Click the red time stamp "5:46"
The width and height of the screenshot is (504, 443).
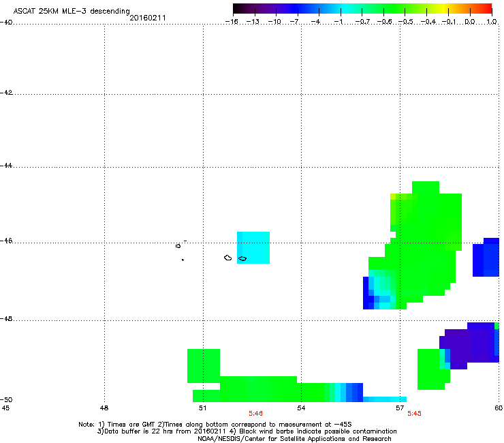(x=255, y=414)
